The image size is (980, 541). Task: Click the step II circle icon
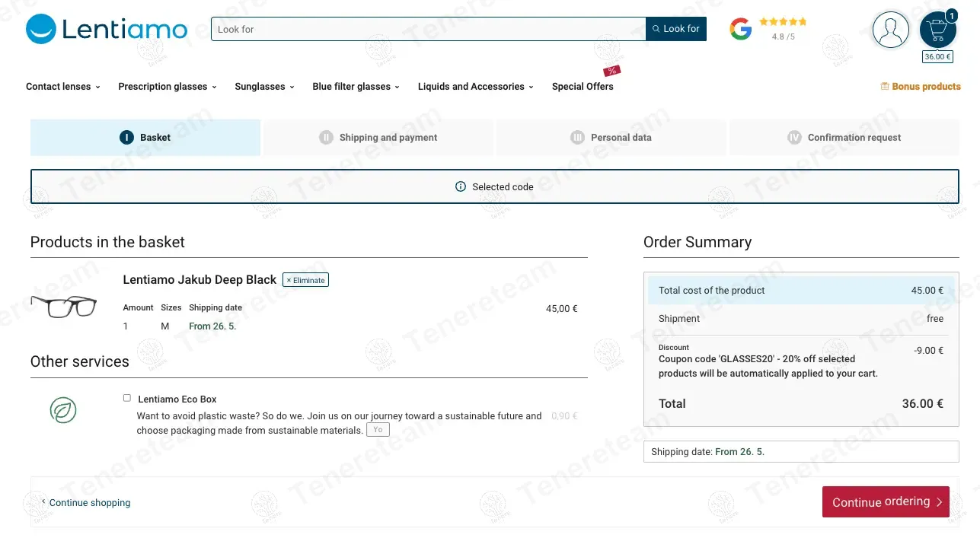click(x=326, y=138)
